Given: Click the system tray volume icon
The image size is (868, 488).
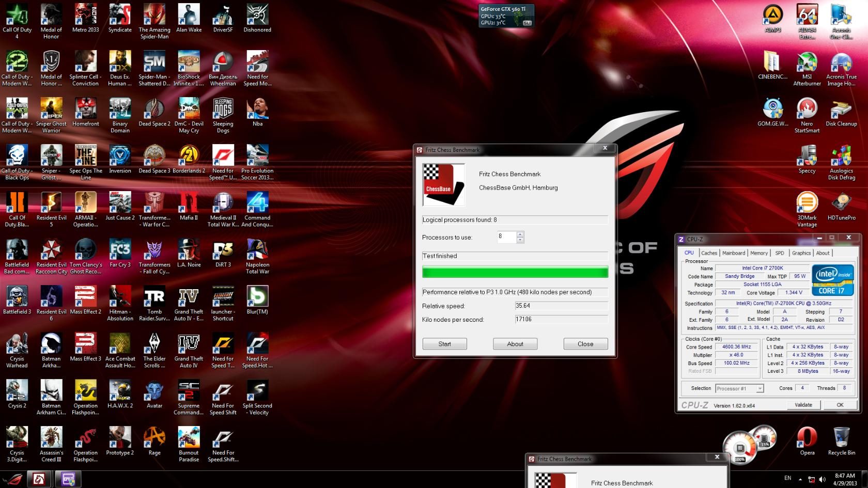Looking at the screenshot, I should pos(822,479).
